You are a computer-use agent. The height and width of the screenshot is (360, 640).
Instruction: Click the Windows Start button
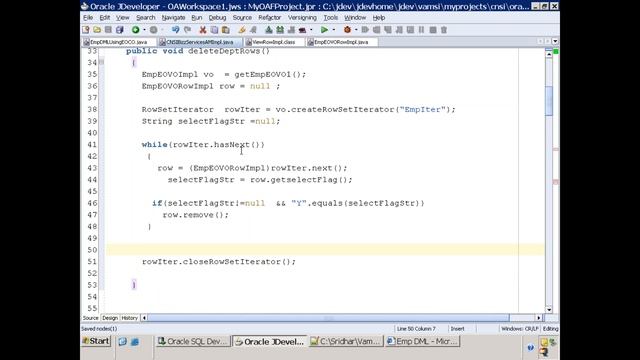(x=96, y=341)
